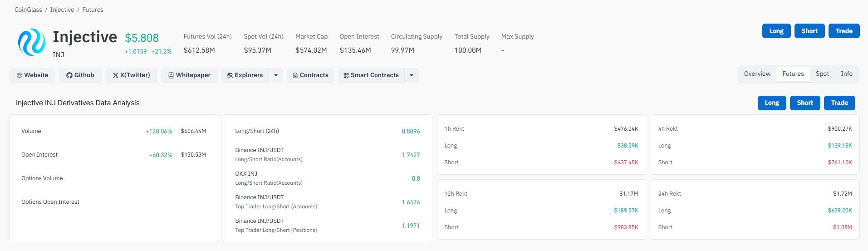Go to the Info tab
The height and width of the screenshot is (251, 868).
pyautogui.click(x=847, y=74)
